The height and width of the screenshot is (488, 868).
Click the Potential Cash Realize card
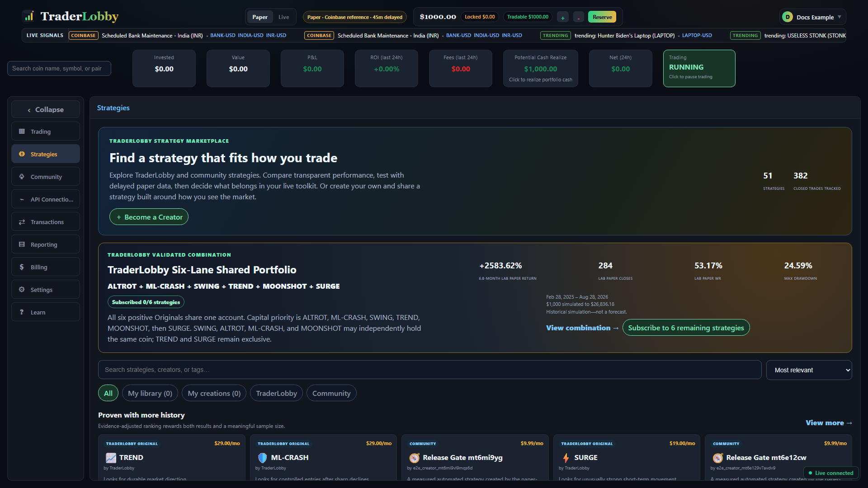pyautogui.click(x=541, y=68)
